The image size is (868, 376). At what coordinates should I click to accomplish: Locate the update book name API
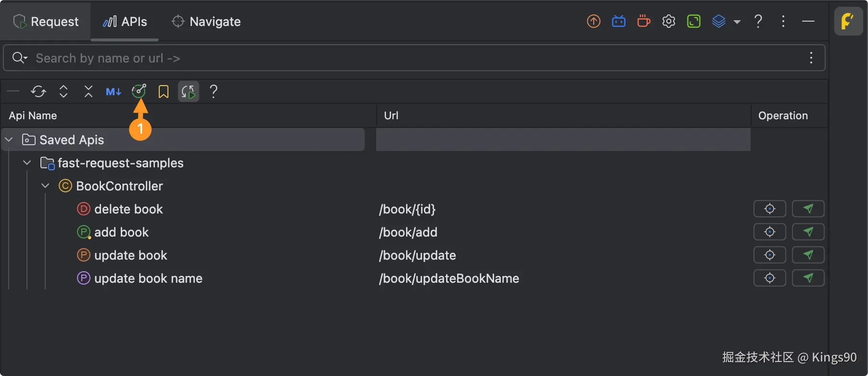point(770,278)
